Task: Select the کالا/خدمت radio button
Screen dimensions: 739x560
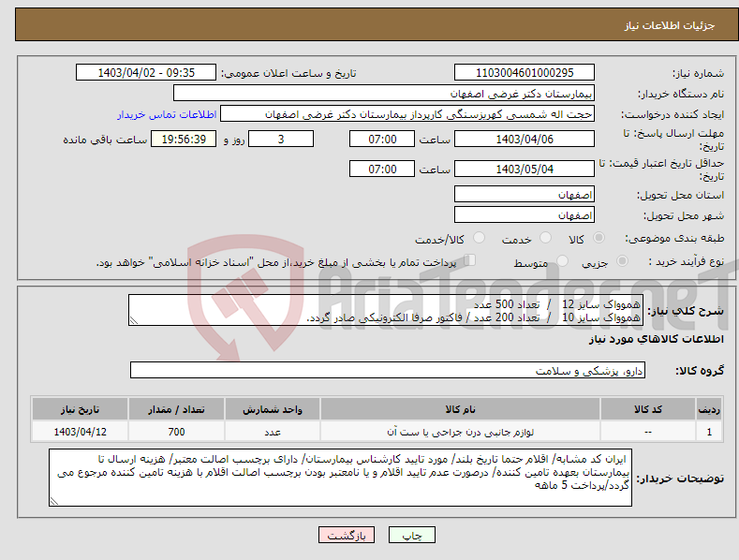Action: pyautogui.click(x=479, y=238)
